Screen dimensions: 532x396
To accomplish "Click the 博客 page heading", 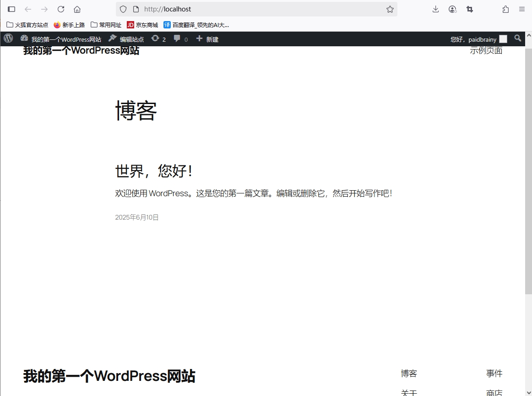I will (x=136, y=110).
